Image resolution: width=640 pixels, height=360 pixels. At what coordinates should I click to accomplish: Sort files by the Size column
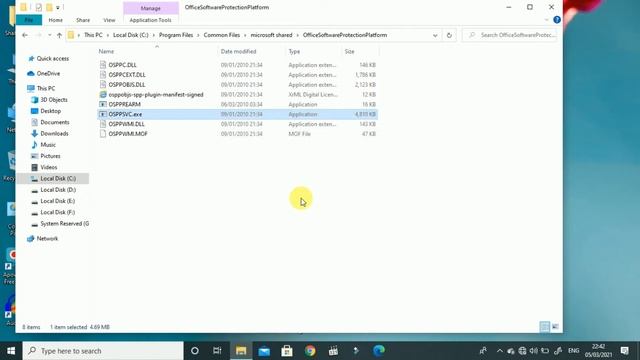pyautogui.click(x=349, y=51)
